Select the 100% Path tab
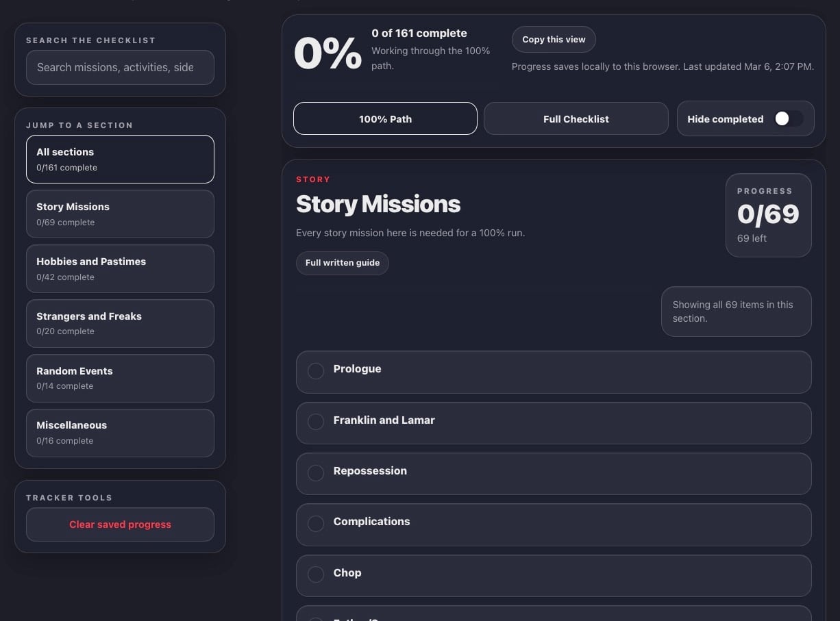 tap(384, 118)
